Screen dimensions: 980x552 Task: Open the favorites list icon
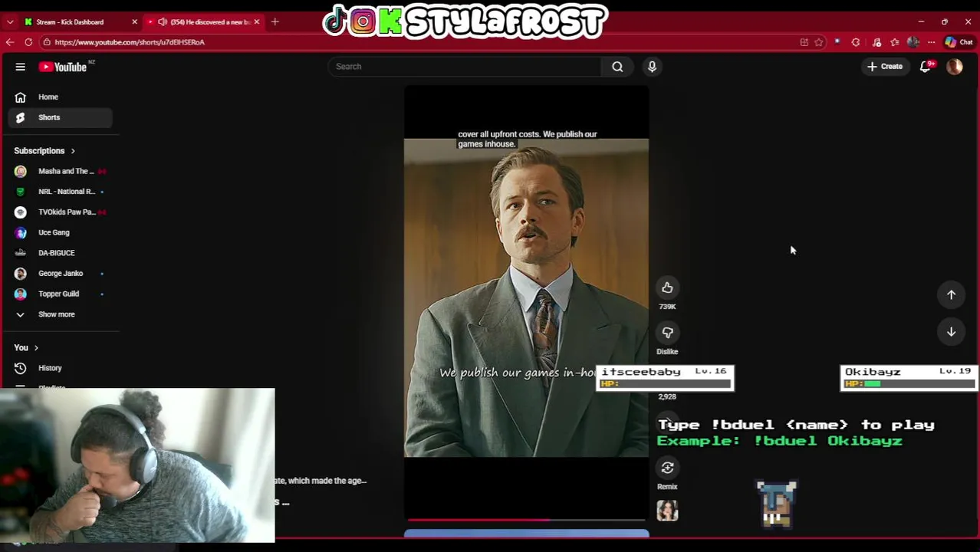point(895,42)
